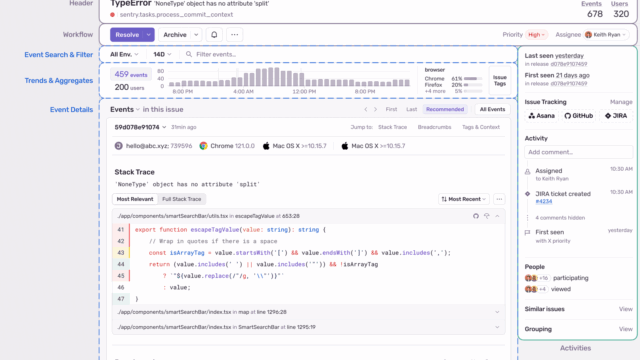This screenshot has height=360, width=640.
Task: Click the First seen flag icon
Action: click(527, 232)
